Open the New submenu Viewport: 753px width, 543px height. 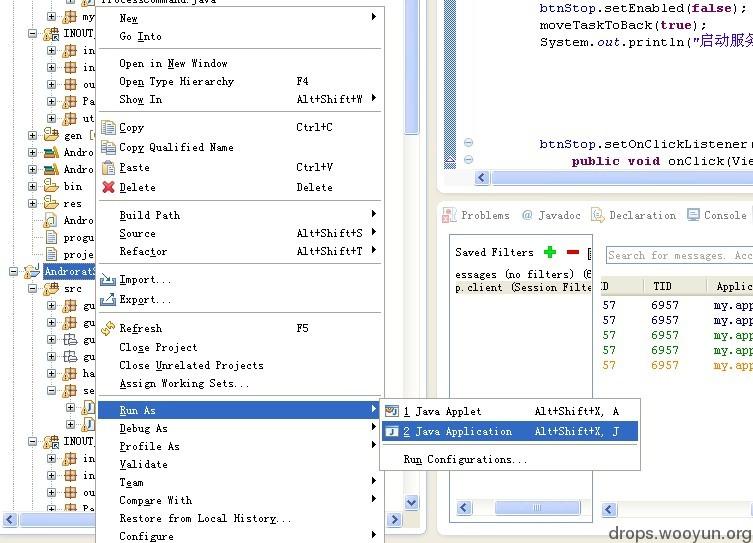pyautogui.click(x=240, y=18)
